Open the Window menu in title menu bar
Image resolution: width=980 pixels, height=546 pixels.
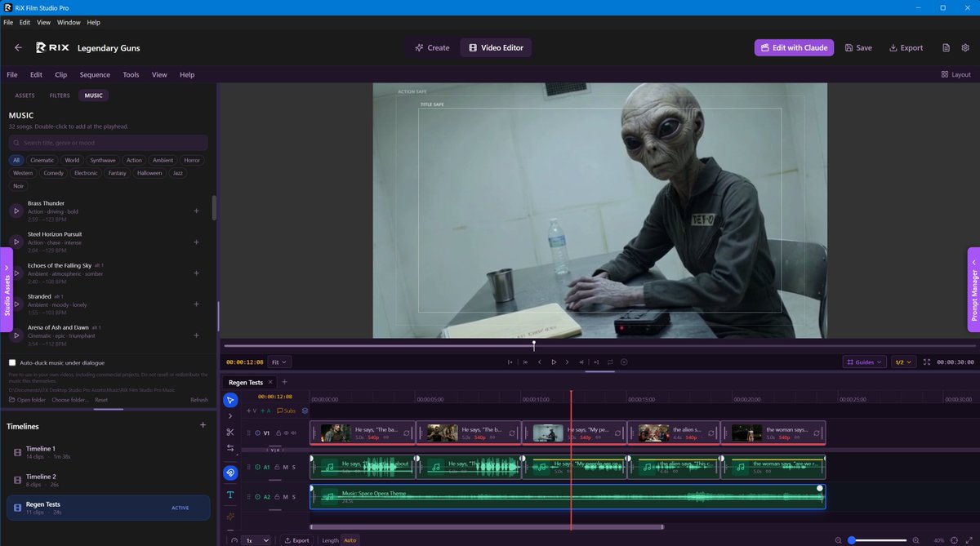[x=69, y=22]
